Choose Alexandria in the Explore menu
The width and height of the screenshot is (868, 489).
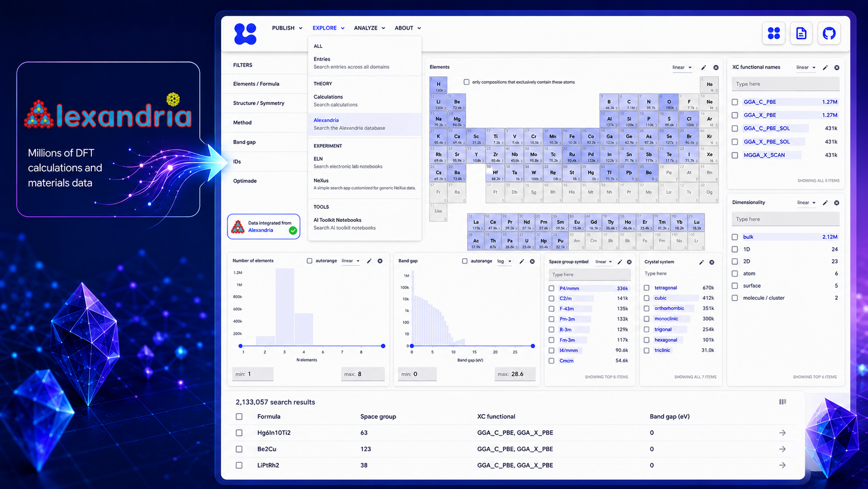[364, 124]
